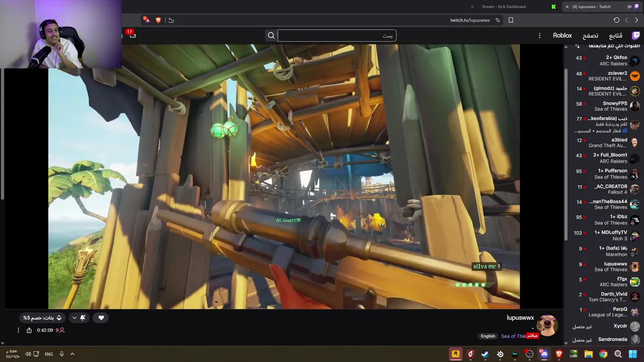
Task: Open site settings icon in address bar
Action: [x=498, y=20]
